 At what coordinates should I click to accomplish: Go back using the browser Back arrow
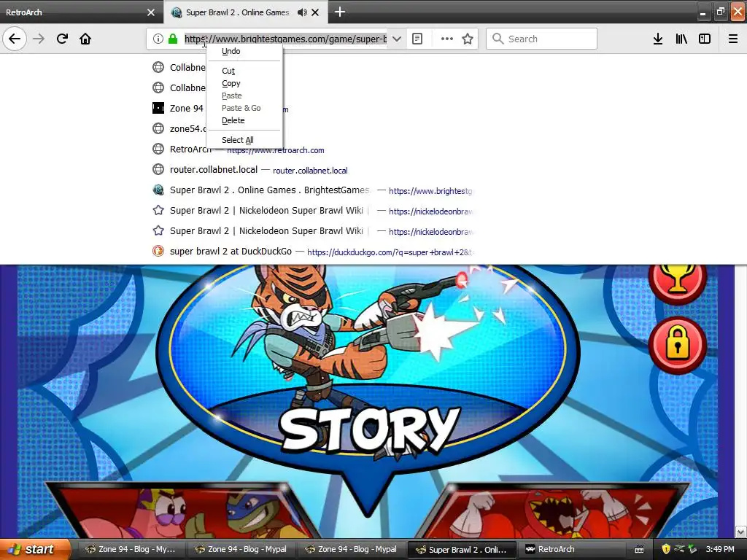15,39
